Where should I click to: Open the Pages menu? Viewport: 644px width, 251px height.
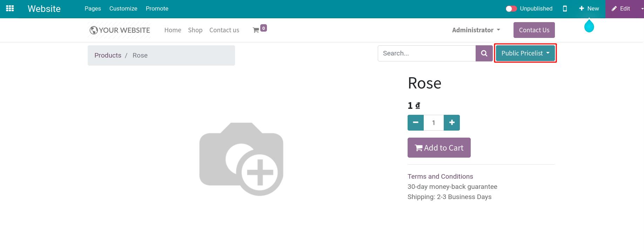pos(93,9)
